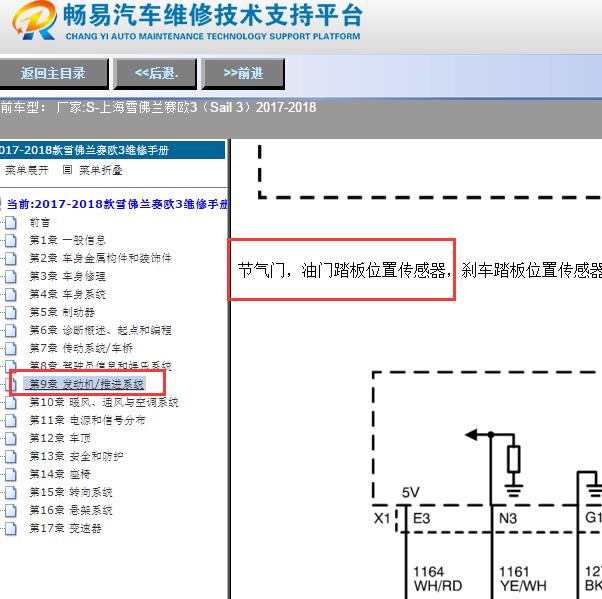The image size is (602, 599).
Task: Collapse all menus via 菜单折叠 text
Action: pos(101,170)
